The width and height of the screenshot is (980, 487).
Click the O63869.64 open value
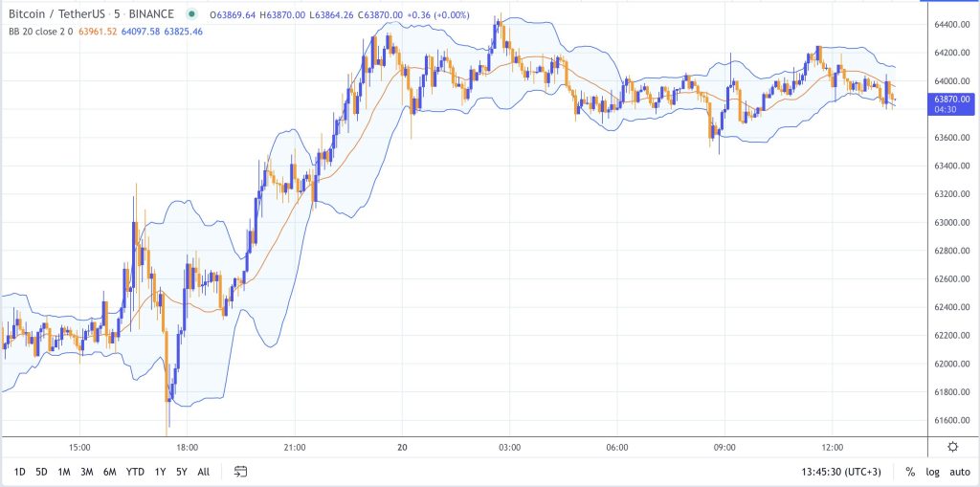pos(234,15)
